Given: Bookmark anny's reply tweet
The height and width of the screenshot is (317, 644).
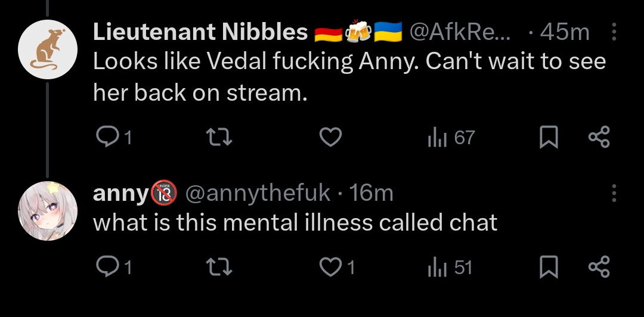Looking at the screenshot, I should pos(547,268).
